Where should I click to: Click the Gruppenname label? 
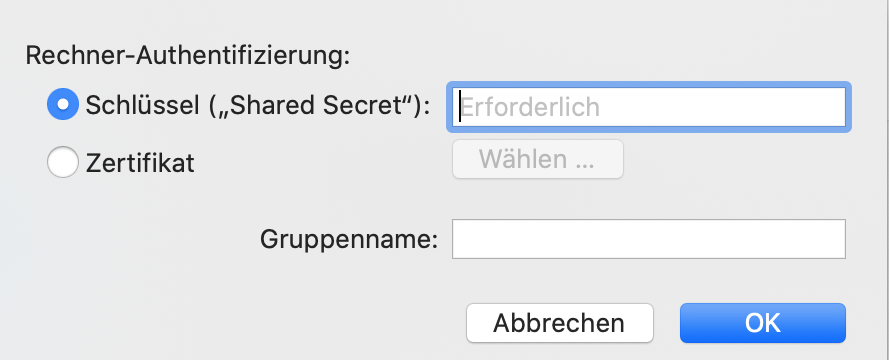[x=349, y=239]
